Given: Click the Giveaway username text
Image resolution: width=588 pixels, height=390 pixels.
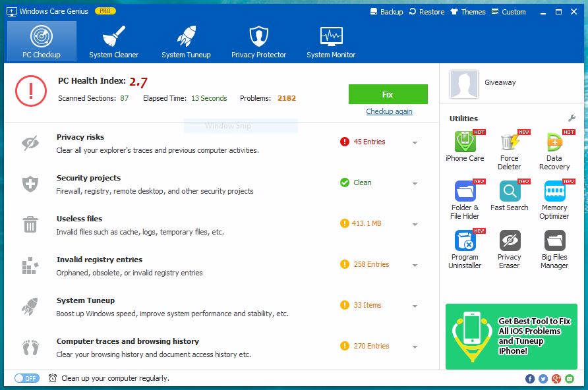Looking at the screenshot, I should click(500, 82).
